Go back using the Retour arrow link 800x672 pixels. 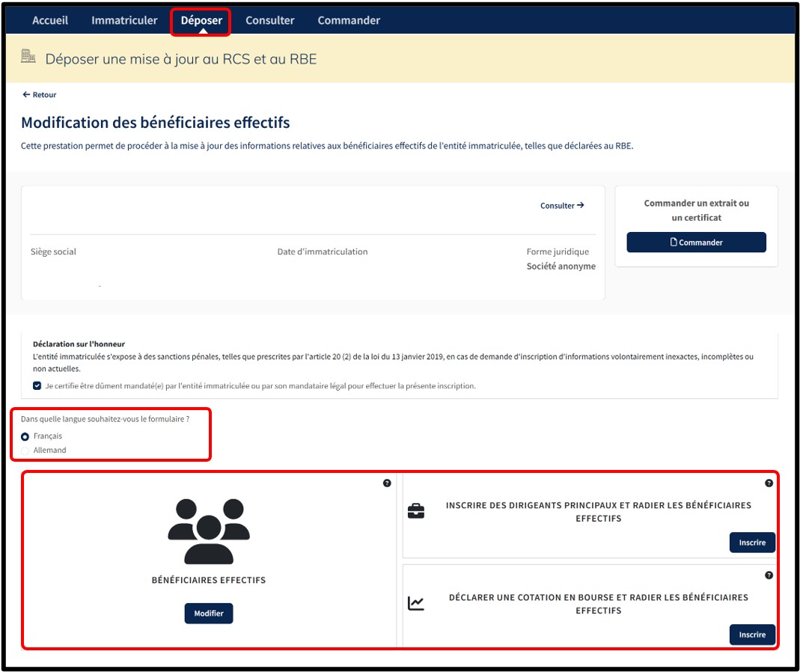point(40,95)
